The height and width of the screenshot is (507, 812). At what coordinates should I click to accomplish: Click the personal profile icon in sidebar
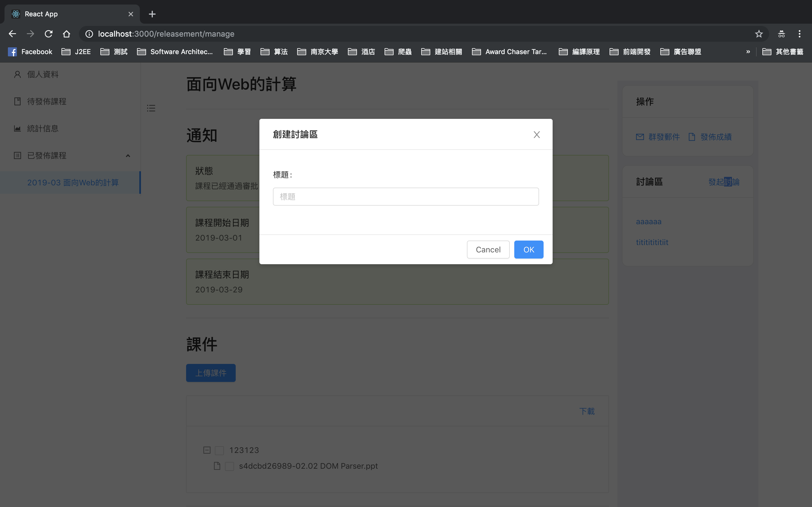17,74
